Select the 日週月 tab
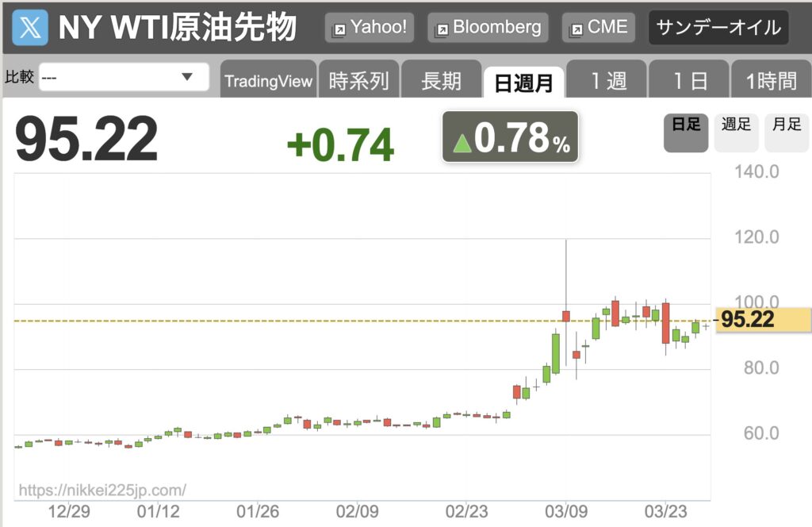This screenshot has width=812, height=527. [x=523, y=82]
